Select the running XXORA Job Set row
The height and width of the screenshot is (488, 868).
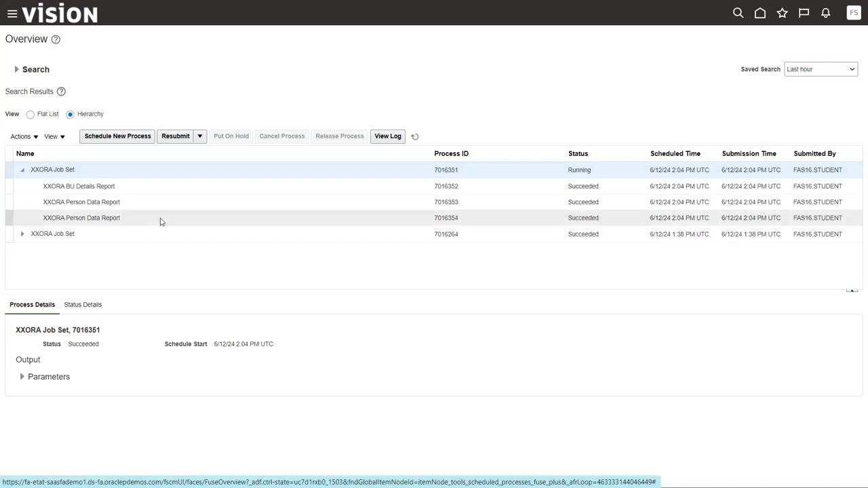(434, 170)
